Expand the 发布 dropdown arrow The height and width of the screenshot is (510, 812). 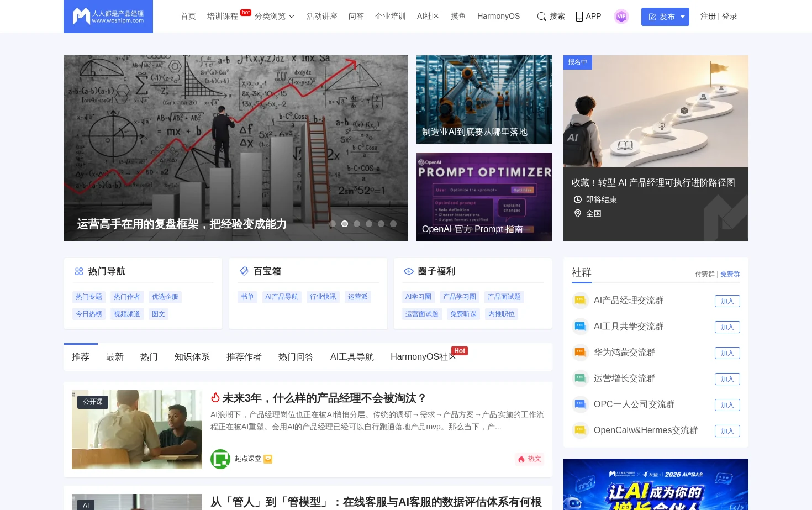coord(683,17)
